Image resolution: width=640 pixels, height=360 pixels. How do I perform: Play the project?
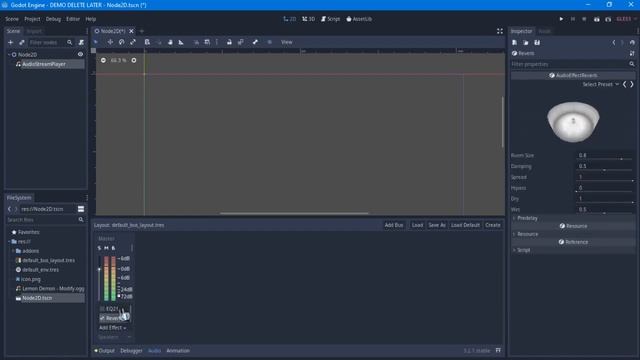pos(561,19)
